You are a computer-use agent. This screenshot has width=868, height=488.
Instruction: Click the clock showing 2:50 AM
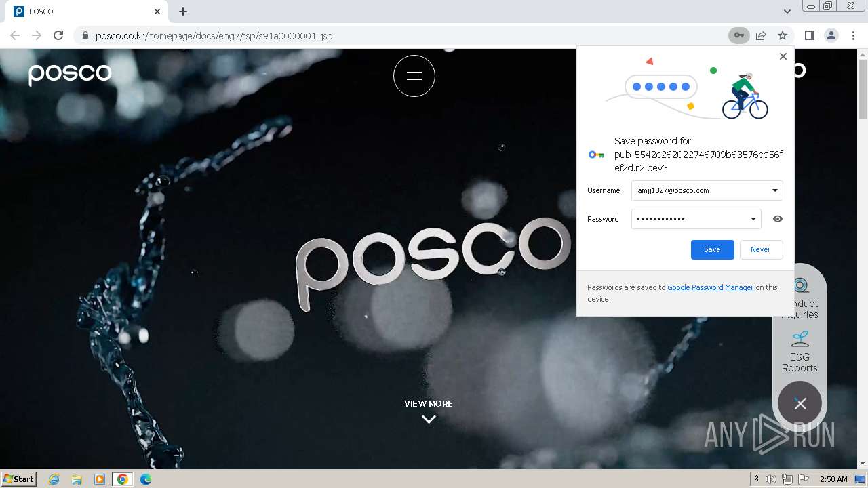[x=833, y=479]
